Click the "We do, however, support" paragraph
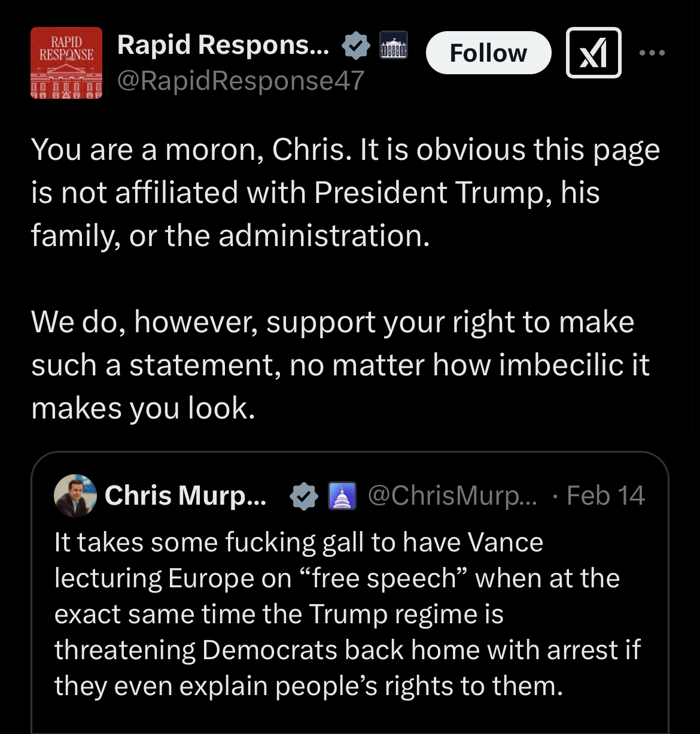The height and width of the screenshot is (734, 700). pos(340,365)
